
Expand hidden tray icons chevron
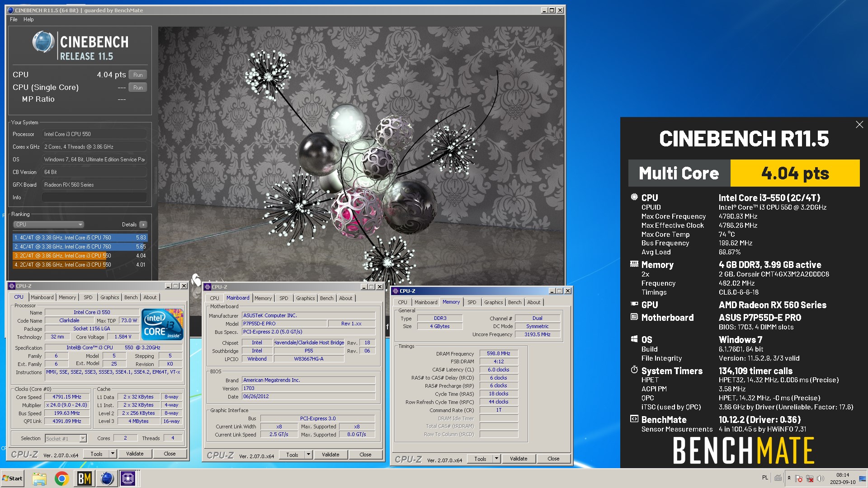789,478
